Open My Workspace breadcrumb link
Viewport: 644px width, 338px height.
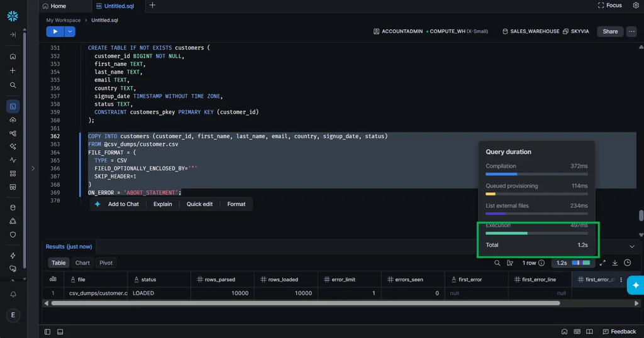pyautogui.click(x=64, y=20)
